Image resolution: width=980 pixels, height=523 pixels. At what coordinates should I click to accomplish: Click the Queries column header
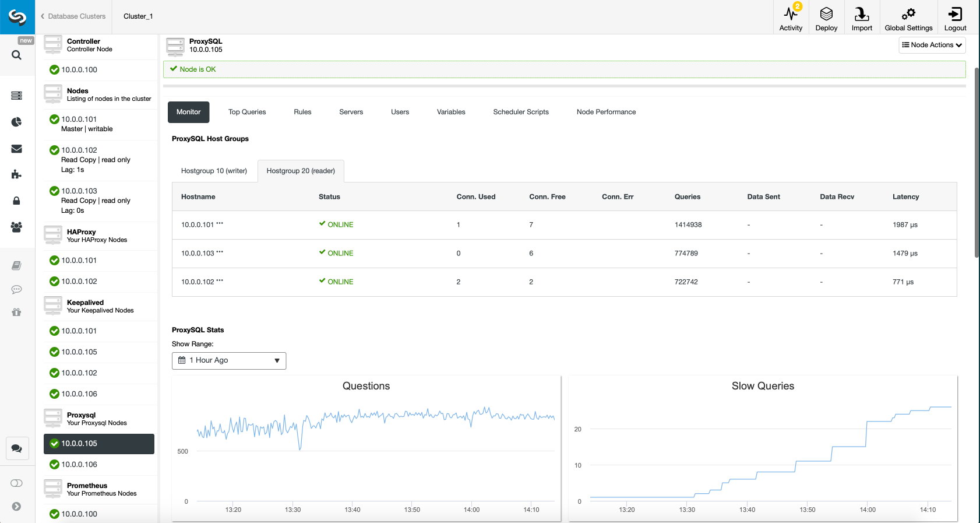[x=688, y=196]
